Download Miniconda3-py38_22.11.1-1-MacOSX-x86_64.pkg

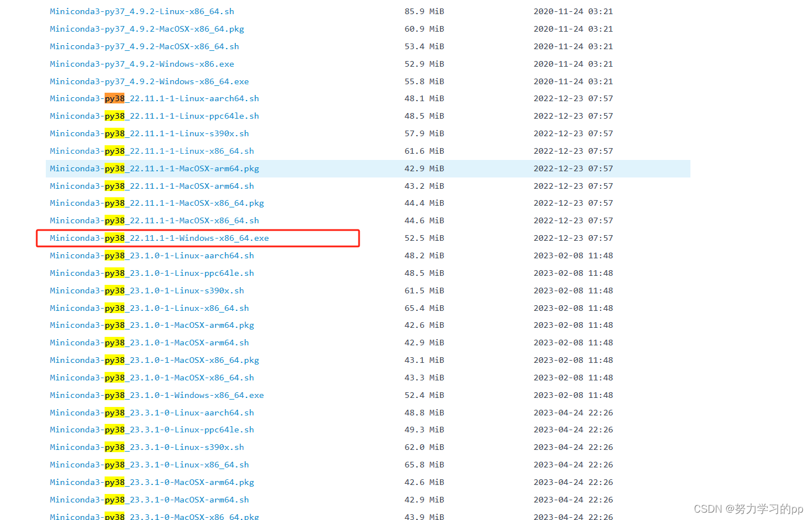click(157, 203)
